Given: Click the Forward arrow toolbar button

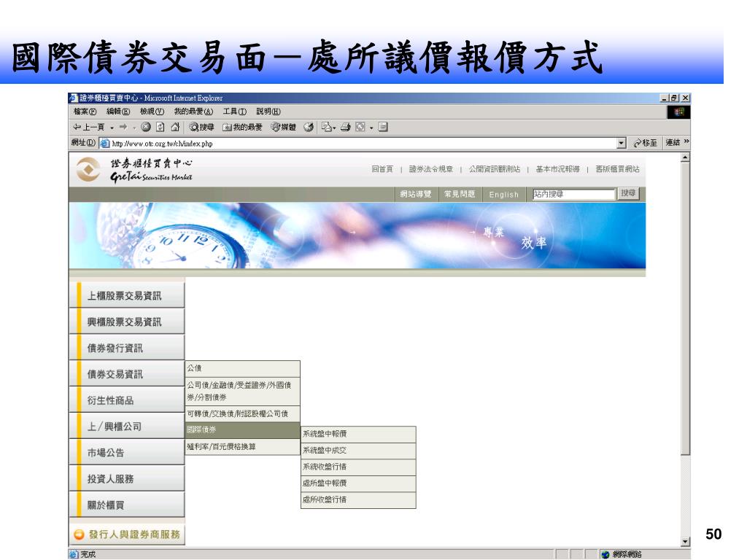Looking at the screenshot, I should (123, 127).
